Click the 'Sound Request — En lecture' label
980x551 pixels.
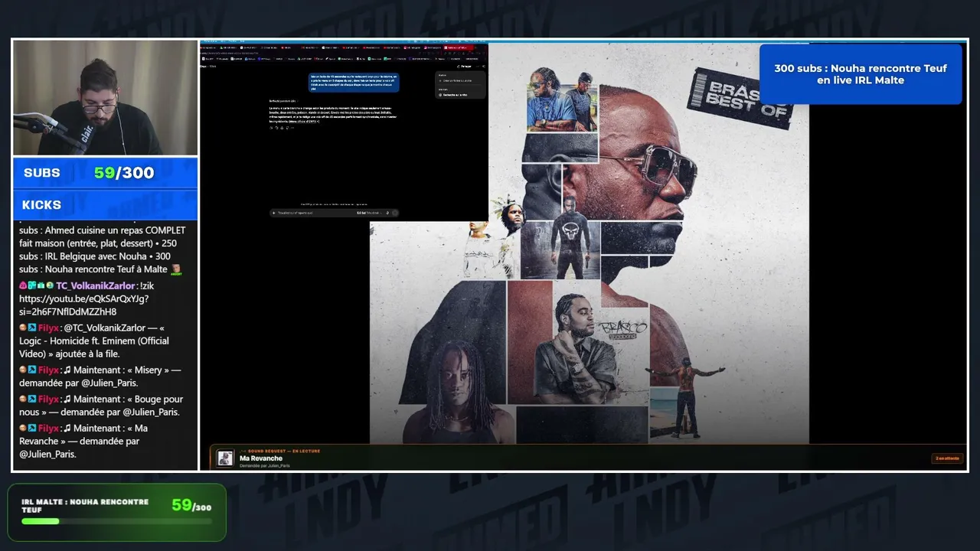280,451
